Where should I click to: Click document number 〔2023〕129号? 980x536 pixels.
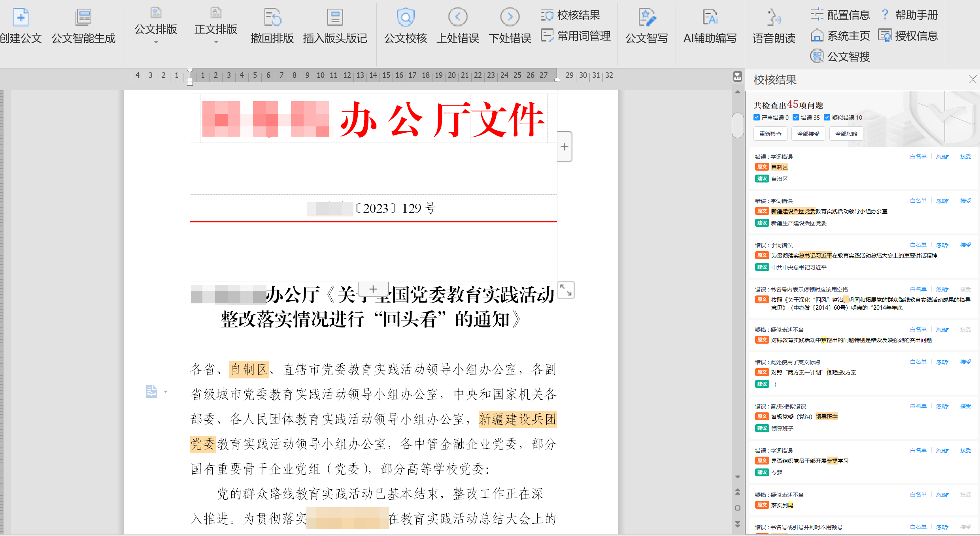(395, 208)
